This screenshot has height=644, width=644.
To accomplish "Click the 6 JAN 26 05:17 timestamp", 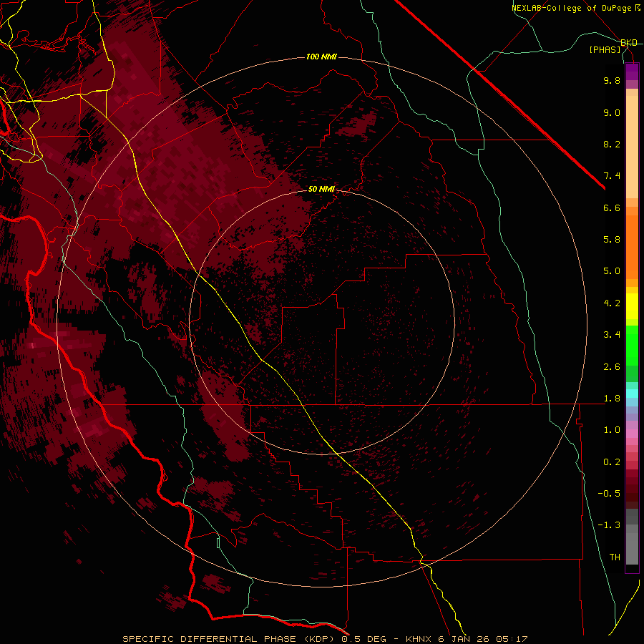I will tap(483, 639).
